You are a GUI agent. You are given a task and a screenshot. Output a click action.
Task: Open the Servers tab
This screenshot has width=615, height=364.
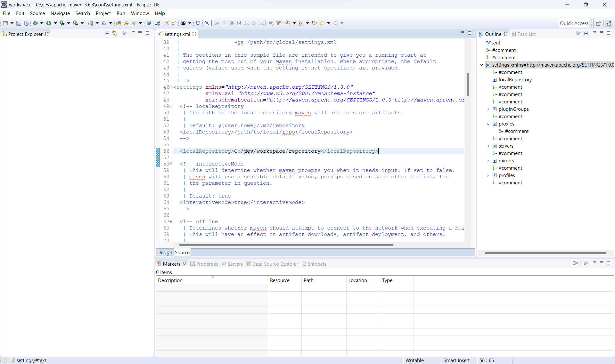pos(232,264)
